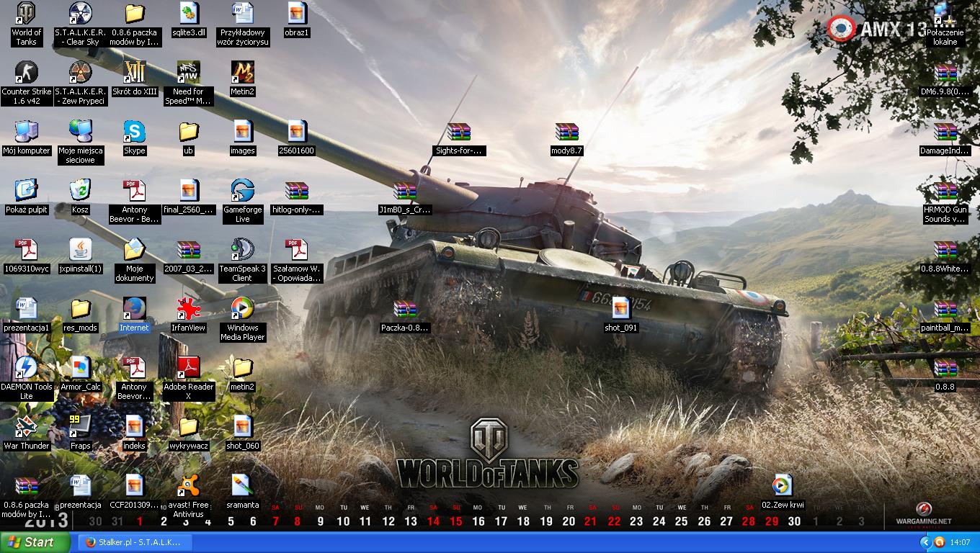Select the obraz1 image icon

pyautogui.click(x=297, y=14)
